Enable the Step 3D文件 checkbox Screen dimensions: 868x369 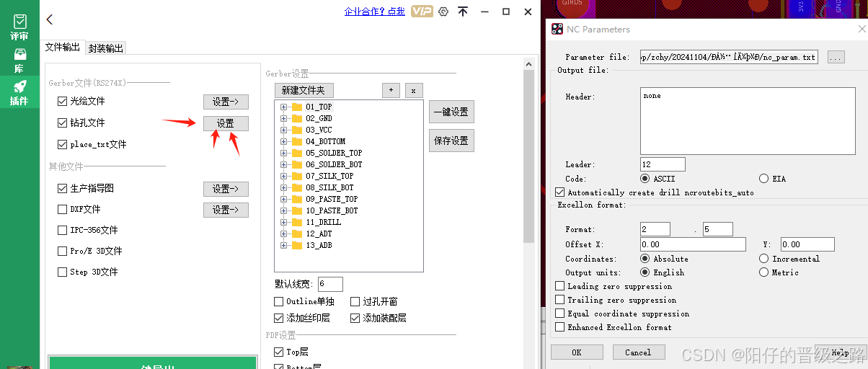point(62,272)
